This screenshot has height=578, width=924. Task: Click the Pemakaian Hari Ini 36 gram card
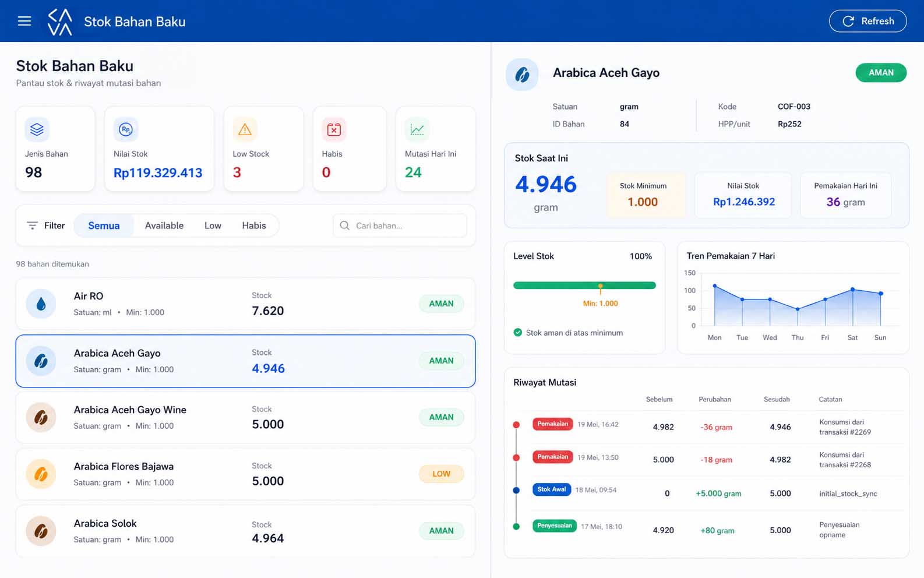tap(845, 195)
